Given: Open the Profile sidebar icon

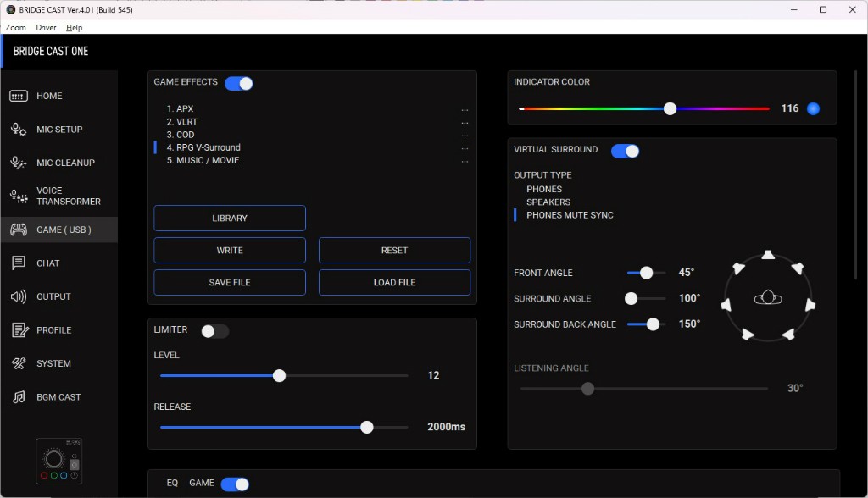Looking at the screenshot, I should click(x=19, y=330).
